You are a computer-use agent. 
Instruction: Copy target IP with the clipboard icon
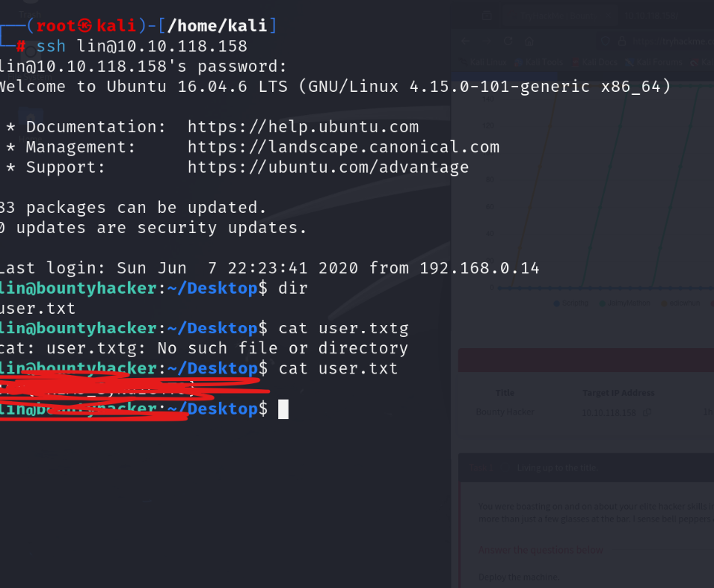[647, 412]
